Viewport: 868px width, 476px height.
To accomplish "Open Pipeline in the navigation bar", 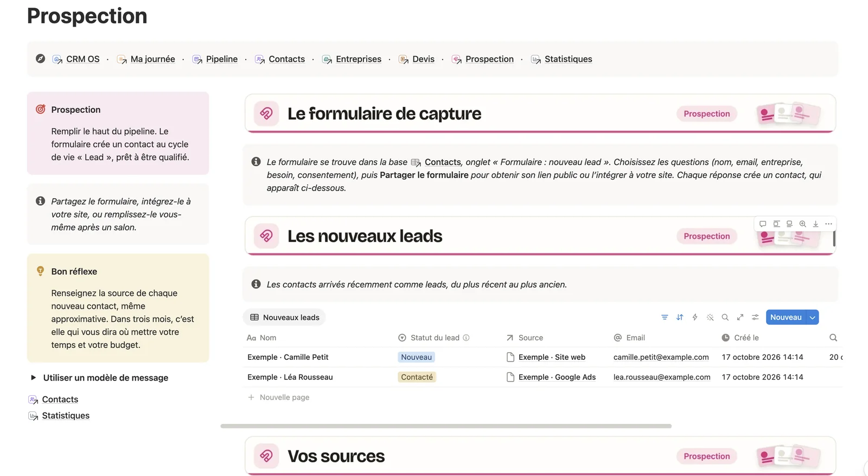I will point(215,59).
